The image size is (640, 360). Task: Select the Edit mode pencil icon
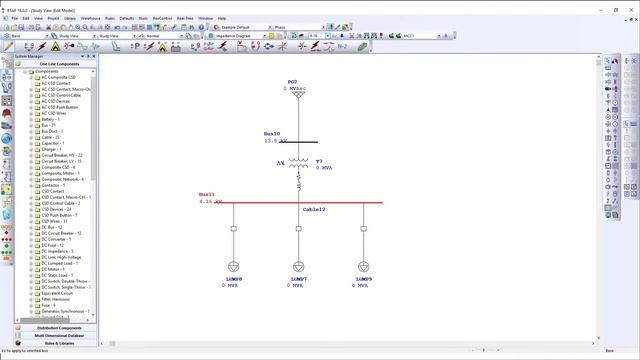tap(8, 47)
